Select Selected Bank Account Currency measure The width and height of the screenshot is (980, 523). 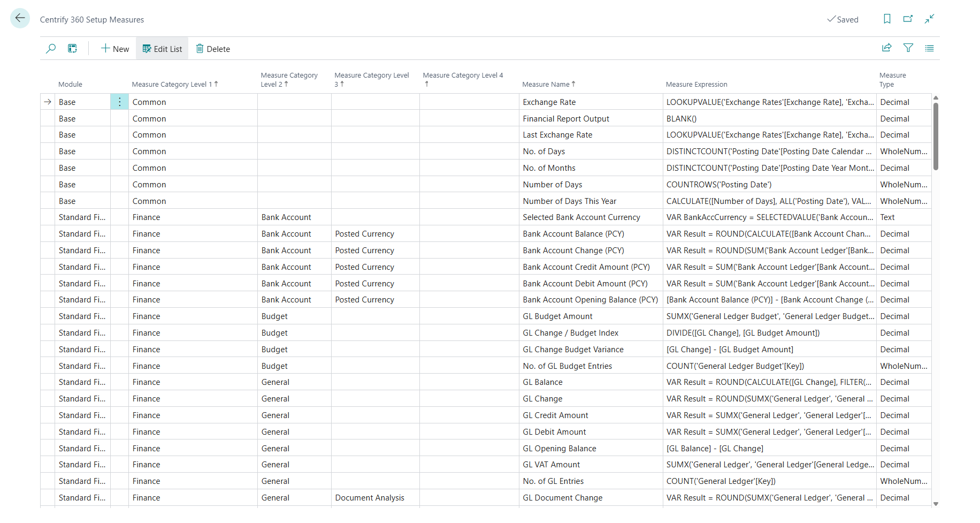[591, 217]
